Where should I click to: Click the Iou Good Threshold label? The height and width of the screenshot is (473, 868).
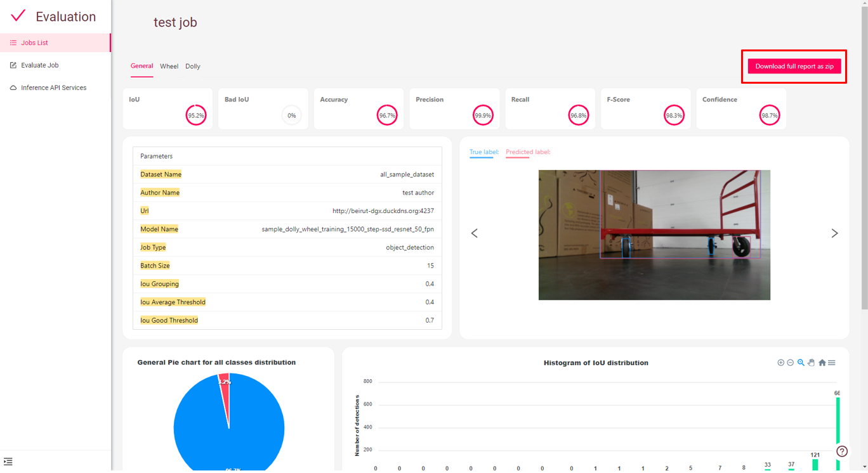pos(169,320)
